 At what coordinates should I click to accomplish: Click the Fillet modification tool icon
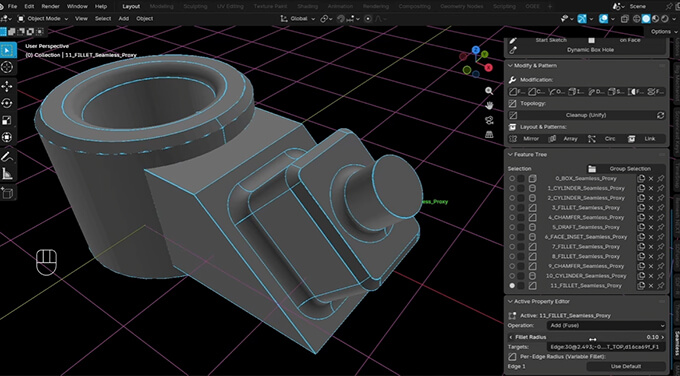pos(517,92)
